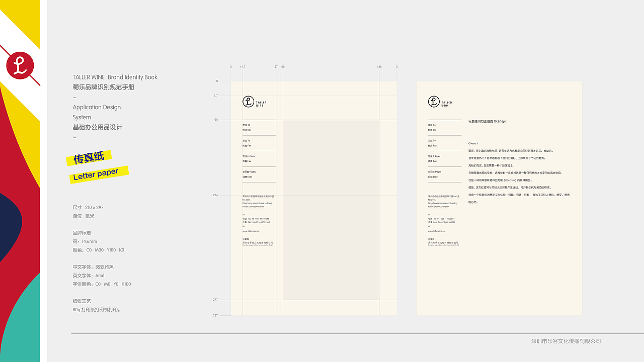Click the 'System' text line

pos(82,117)
